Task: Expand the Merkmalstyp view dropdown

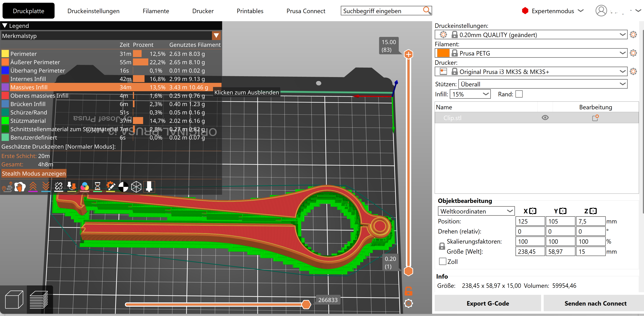Action: click(216, 36)
